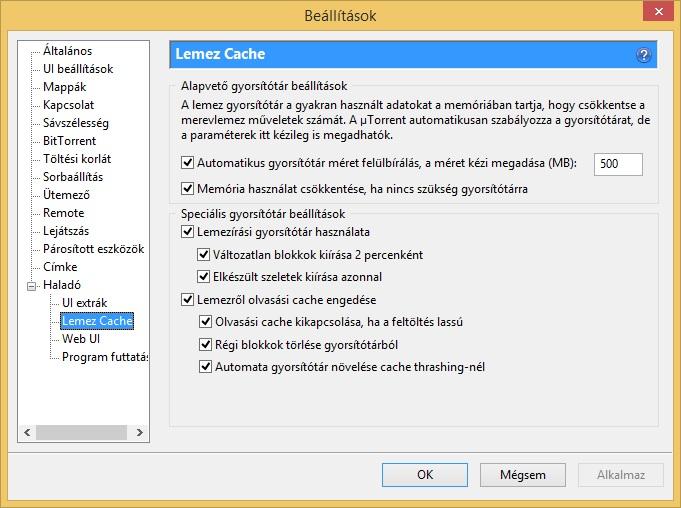The height and width of the screenshot is (508, 681).
Task: Toggle Régi blokkok törlése gyorsítótárból
Action: click(205, 345)
